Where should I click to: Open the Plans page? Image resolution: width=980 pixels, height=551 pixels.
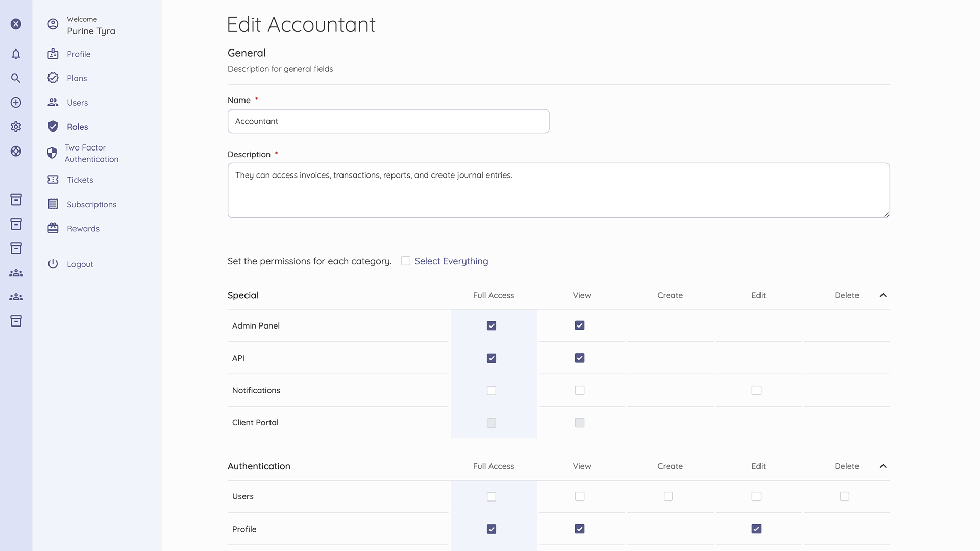pos(78,78)
